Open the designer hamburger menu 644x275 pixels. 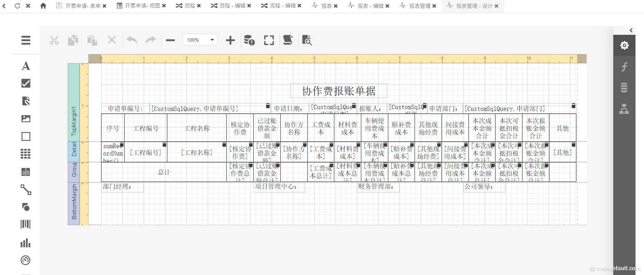[x=26, y=40]
